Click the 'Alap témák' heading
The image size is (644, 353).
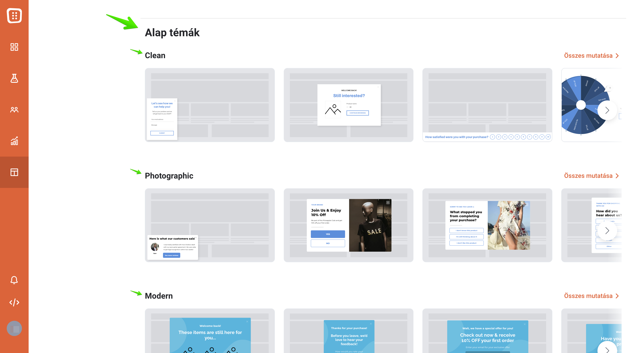172,32
